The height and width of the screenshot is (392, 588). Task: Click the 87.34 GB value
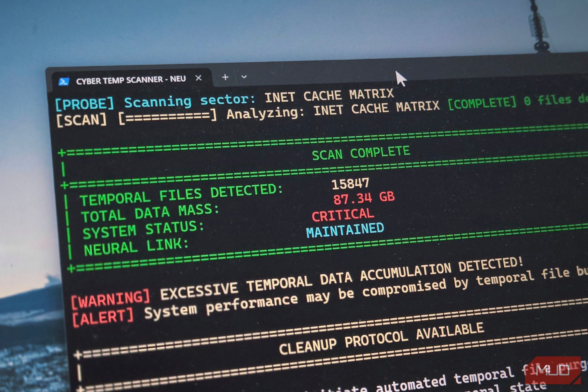tap(364, 198)
